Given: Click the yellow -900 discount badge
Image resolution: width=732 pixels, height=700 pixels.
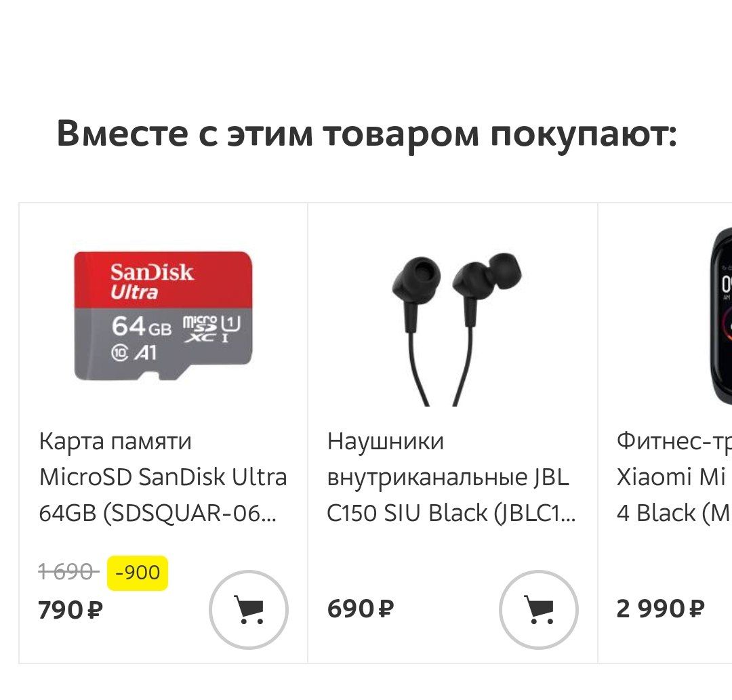Looking at the screenshot, I should [x=137, y=573].
